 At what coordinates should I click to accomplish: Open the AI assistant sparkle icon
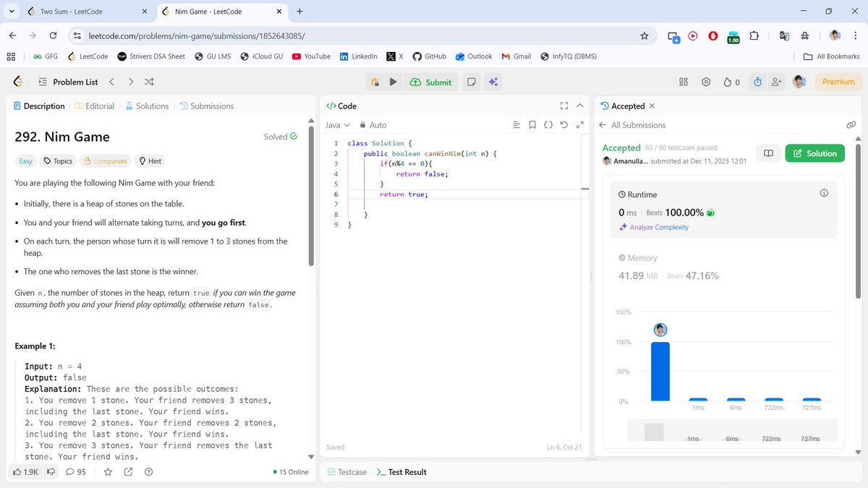(x=493, y=82)
